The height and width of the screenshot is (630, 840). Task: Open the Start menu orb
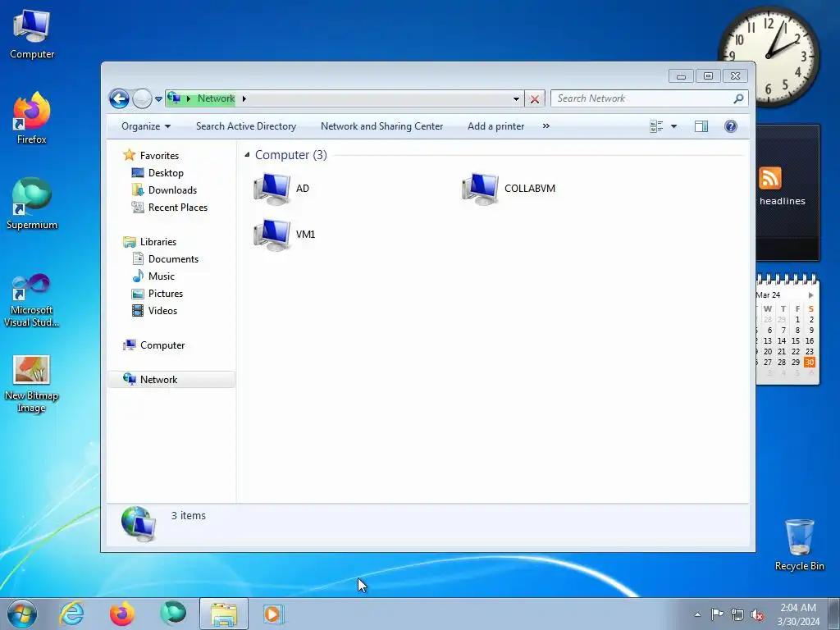click(x=22, y=614)
